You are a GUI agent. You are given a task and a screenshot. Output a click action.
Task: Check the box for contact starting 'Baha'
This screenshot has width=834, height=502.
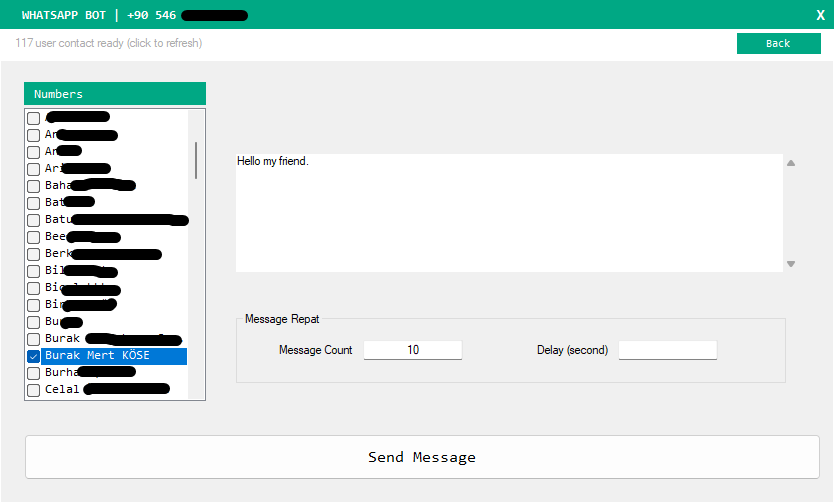[34, 186]
